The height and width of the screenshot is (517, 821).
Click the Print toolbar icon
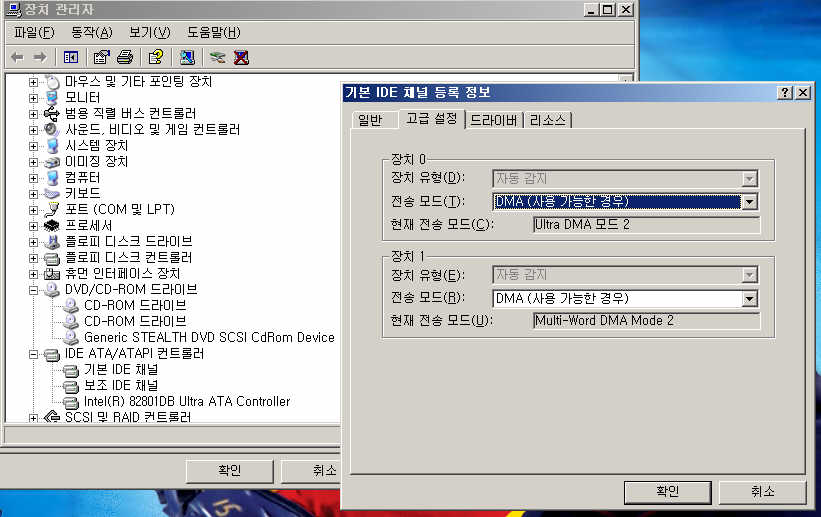click(124, 57)
